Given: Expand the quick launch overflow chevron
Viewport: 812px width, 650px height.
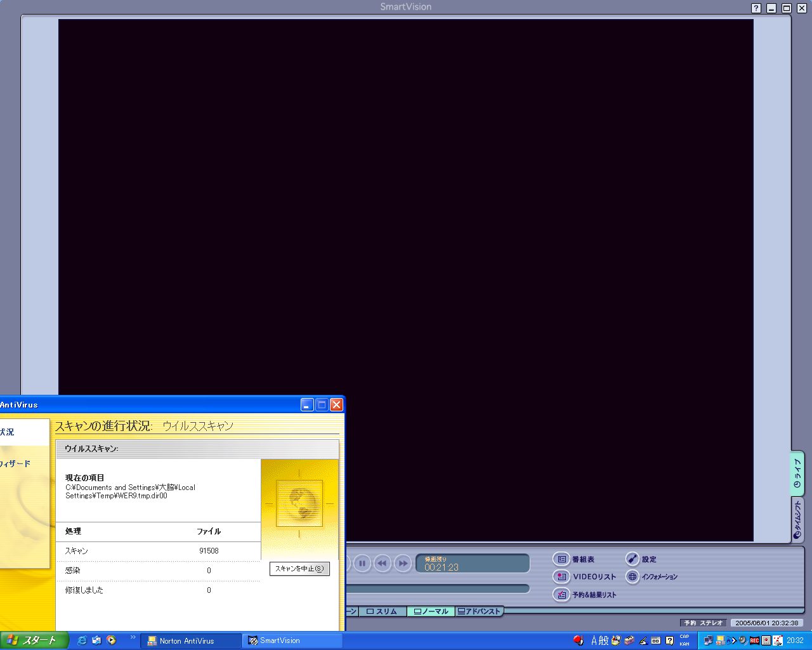Looking at the screenshot, I should (133, 637).
